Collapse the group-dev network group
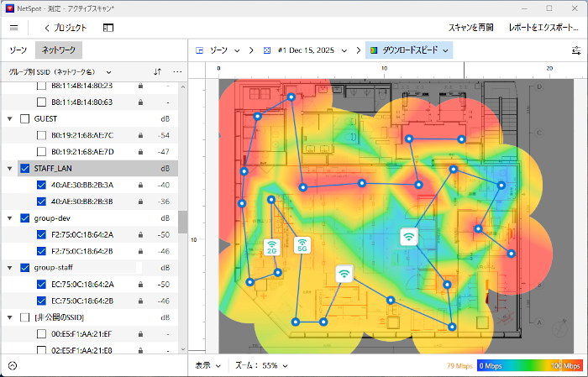This screenshot has width=588, height=377. pyautogui.click(x=10, y=218)
